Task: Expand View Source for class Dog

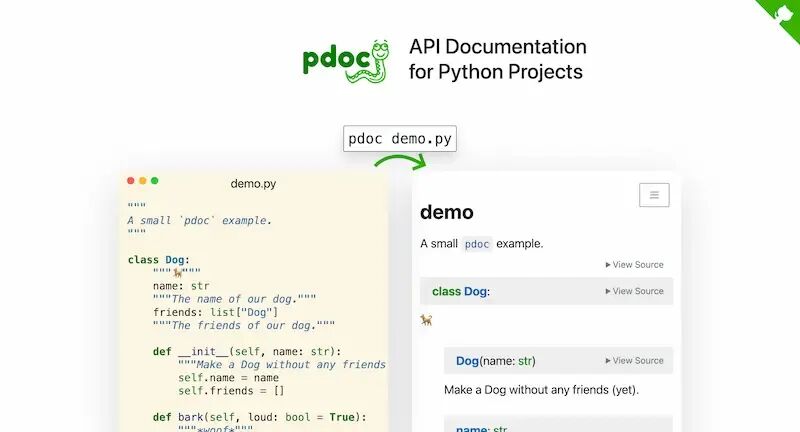Action: (634, 291)
